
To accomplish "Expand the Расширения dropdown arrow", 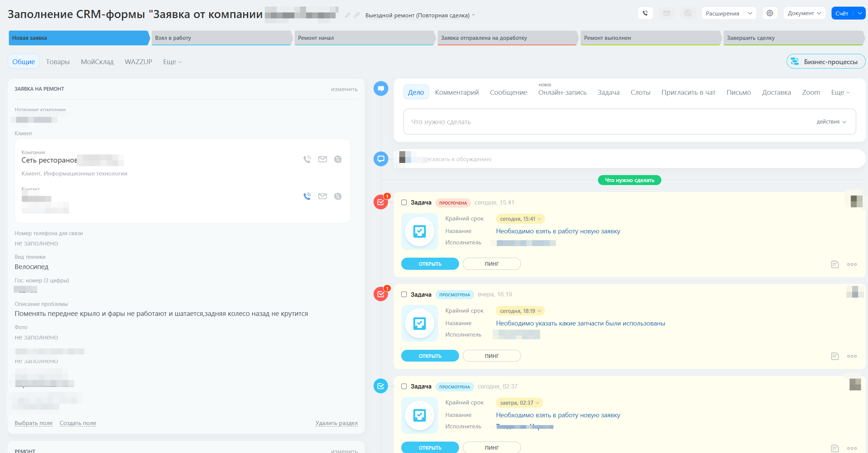I will coord(750,13).
